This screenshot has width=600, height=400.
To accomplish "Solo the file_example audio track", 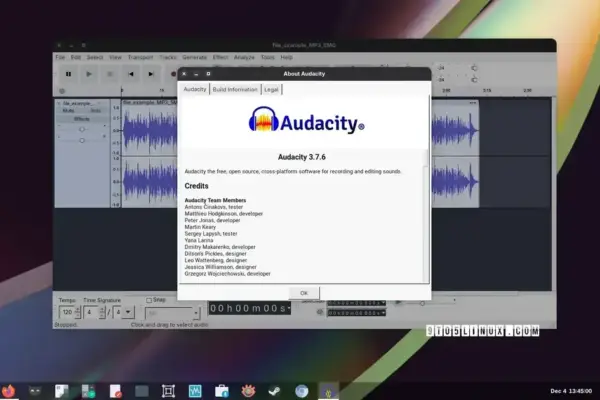I will 95,111.
